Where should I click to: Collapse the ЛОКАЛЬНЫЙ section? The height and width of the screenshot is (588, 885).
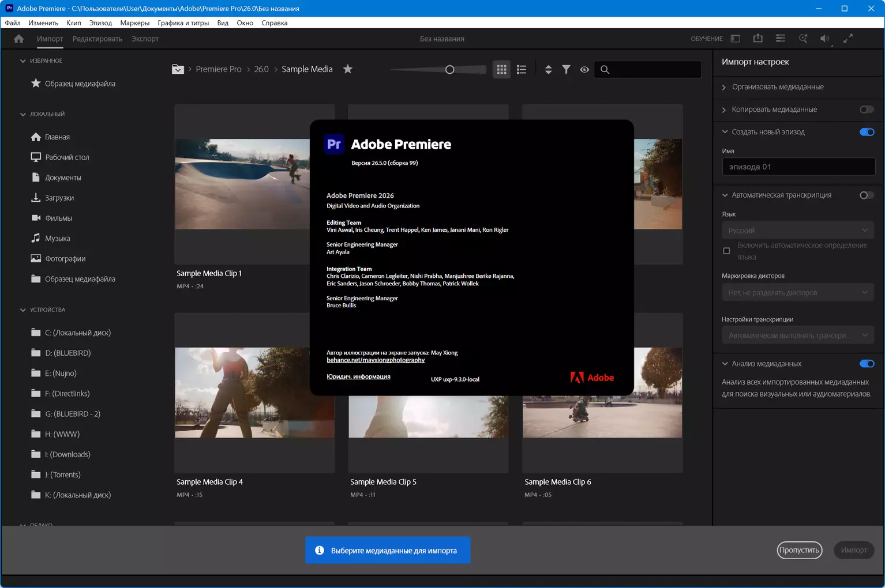[23, 114]
